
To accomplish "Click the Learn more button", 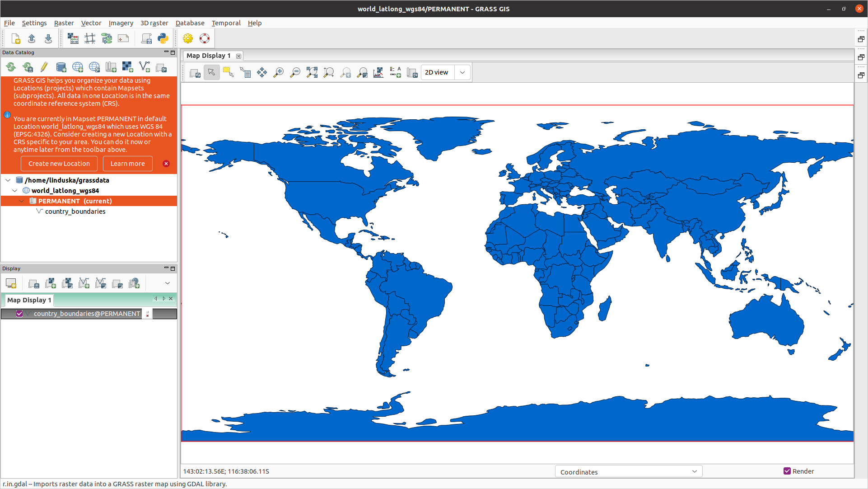I will pyautogui.click(x=127, y=163).
